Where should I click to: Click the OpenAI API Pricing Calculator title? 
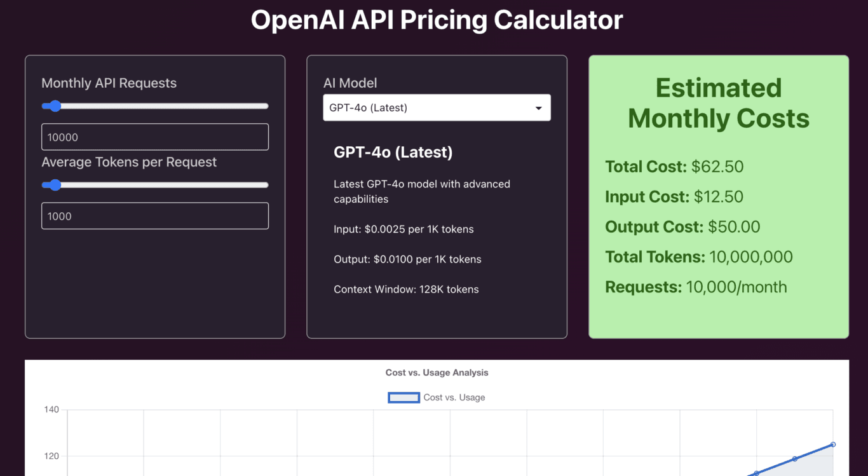pyautogui.click(x=437, y=20)
